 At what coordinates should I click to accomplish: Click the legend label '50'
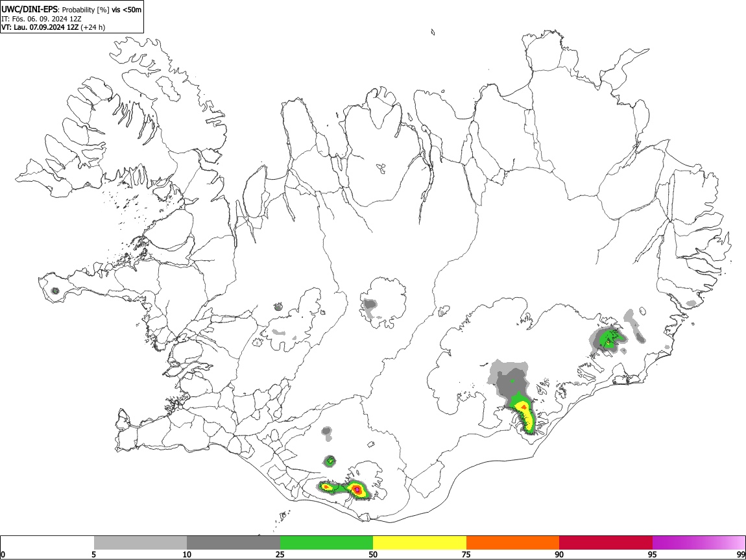373,555
